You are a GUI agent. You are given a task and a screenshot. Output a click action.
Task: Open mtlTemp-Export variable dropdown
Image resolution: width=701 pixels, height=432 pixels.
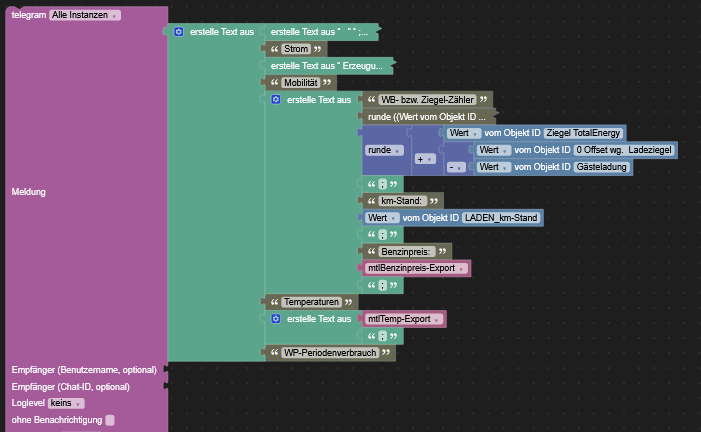pos(404,319)
